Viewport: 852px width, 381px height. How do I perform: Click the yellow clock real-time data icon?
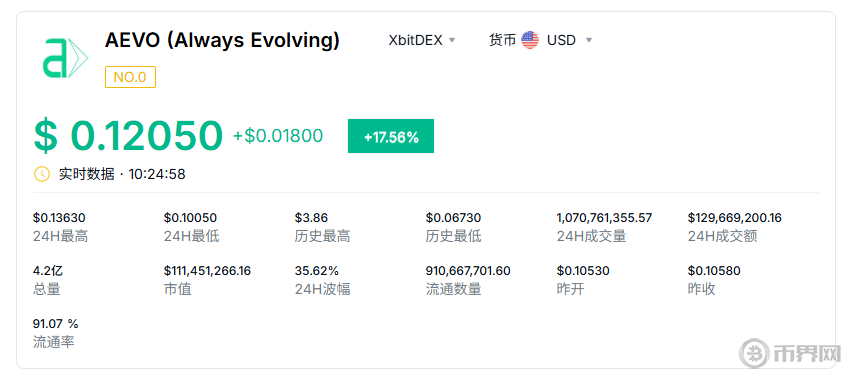point(42,174)
